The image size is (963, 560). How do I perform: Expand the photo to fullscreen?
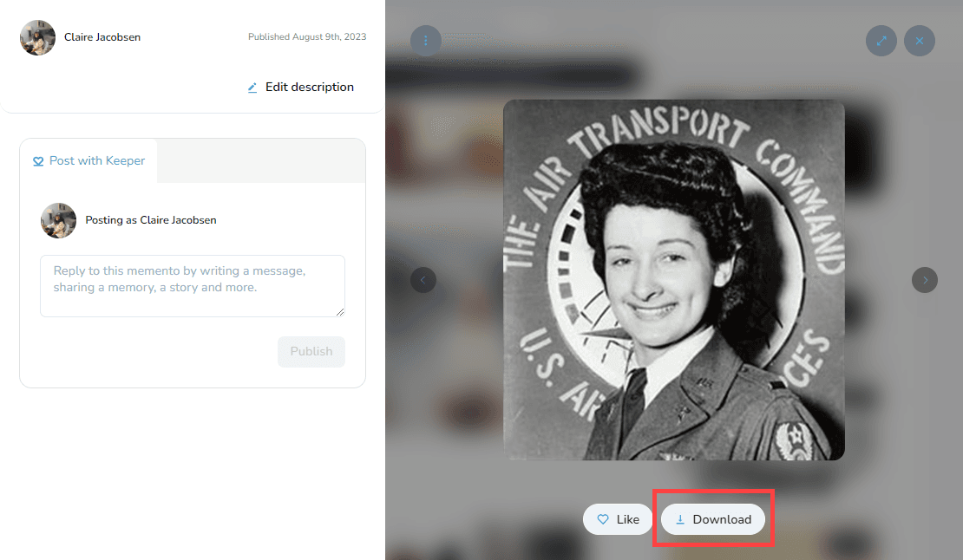coord(881,40)
